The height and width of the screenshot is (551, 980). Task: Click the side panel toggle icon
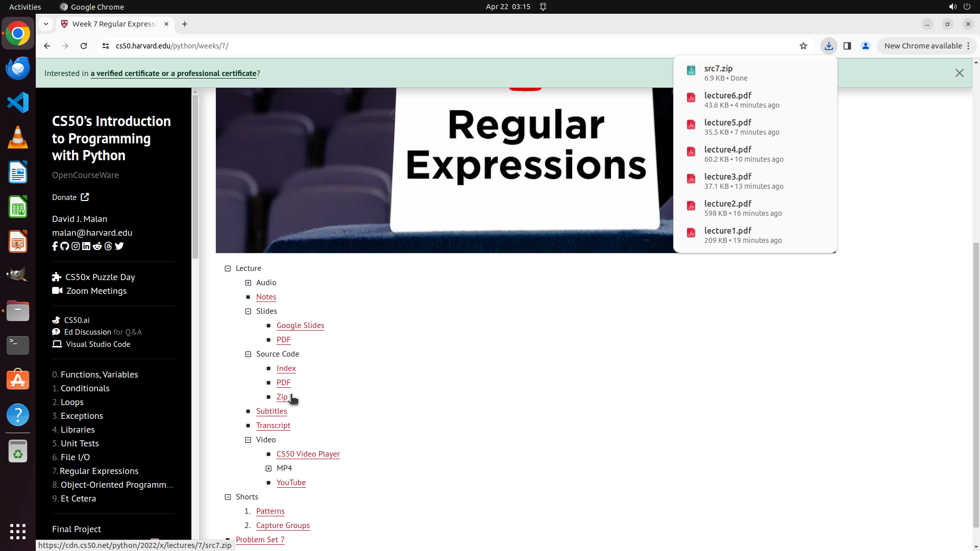click(x=847, y=46)
